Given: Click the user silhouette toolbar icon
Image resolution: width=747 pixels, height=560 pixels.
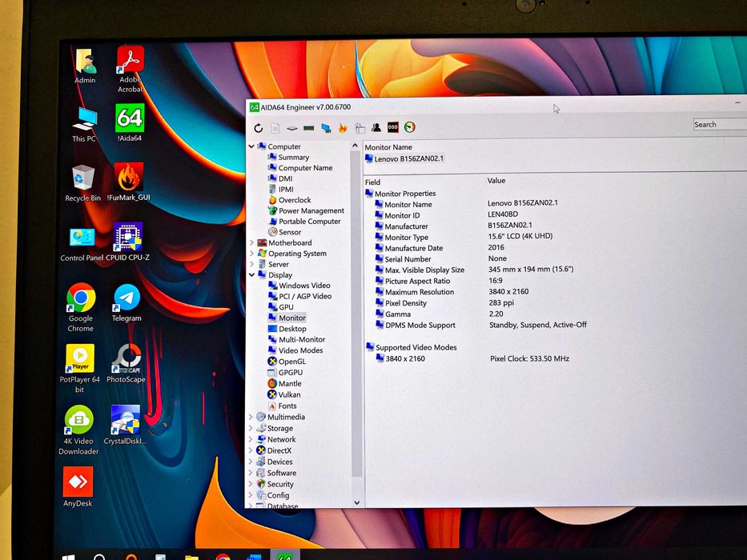Looking at the screenshot, I should 376,127.
